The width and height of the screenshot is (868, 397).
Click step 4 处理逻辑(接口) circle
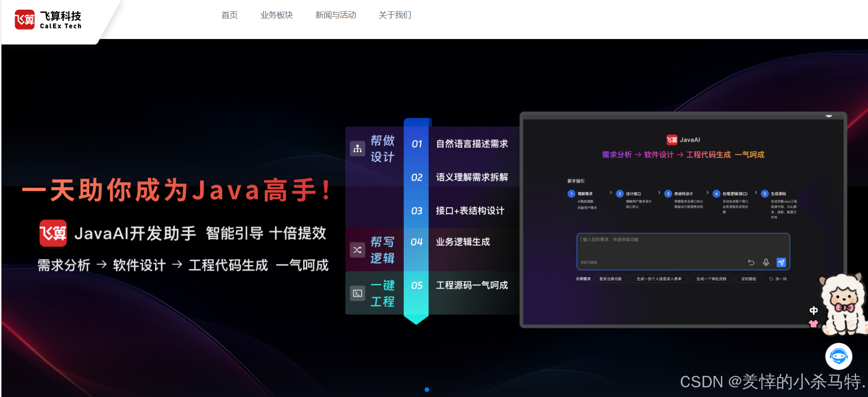tap(716, 194)
